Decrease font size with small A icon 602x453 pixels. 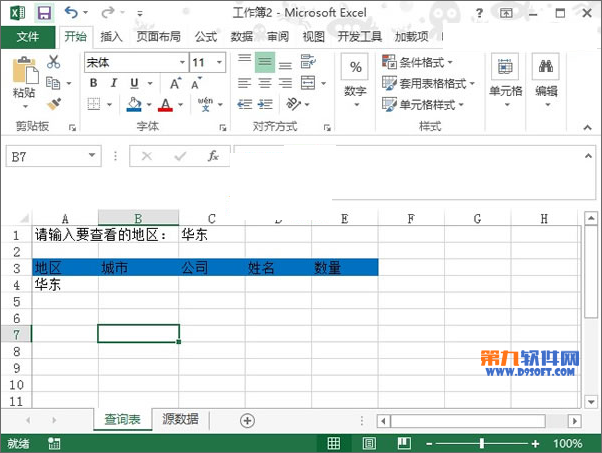tap(196, 83)
